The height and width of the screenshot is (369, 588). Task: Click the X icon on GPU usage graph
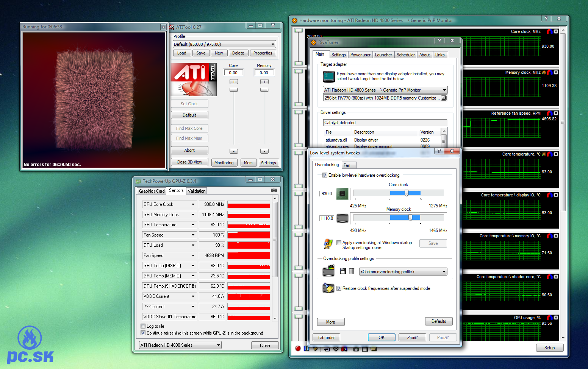pyautogui.click(x=556, y=318)
